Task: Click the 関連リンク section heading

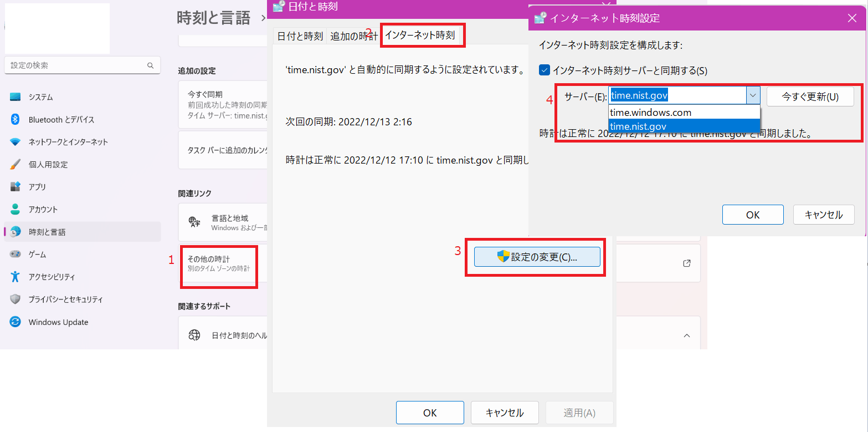Action: 195,193
